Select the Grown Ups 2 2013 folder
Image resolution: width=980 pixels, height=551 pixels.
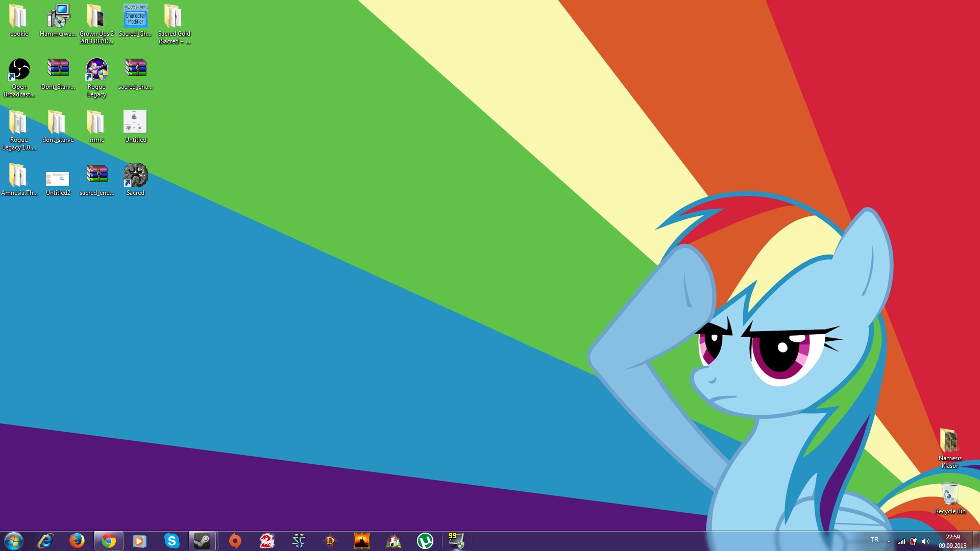(96, 24)
